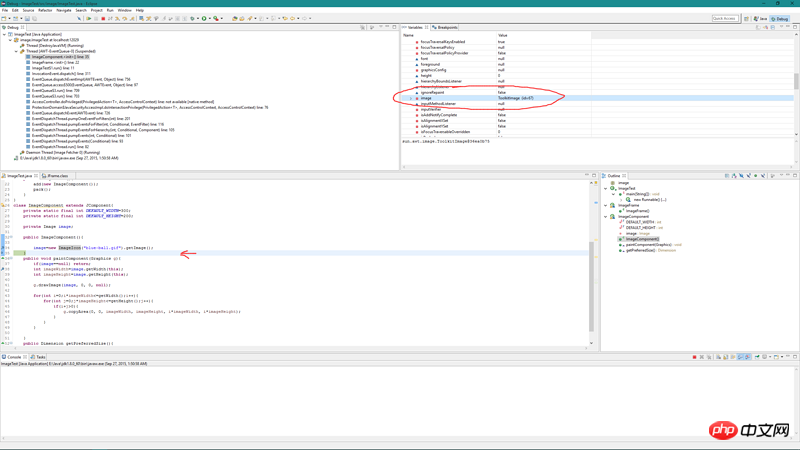Switch to the Breakpoints tab
The height and width of the screenshot is (450, 800).
(445, 27)
